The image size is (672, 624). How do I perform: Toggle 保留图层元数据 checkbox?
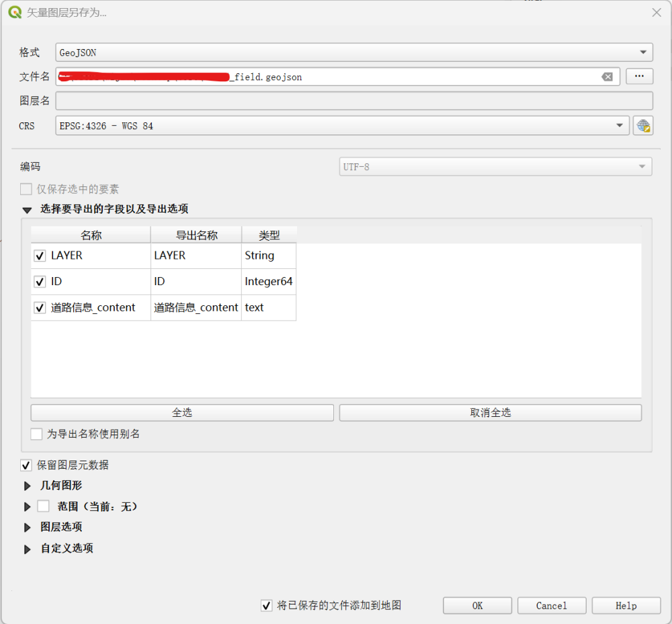[26, 465]
